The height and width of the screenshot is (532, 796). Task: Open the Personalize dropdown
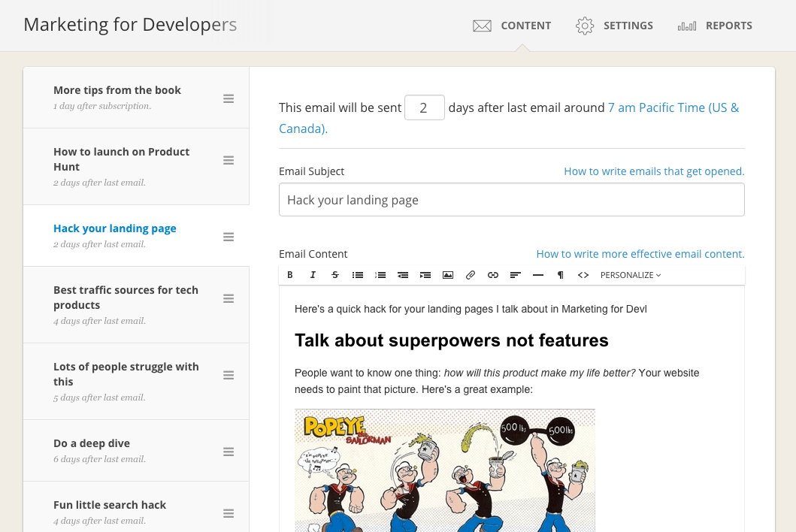(x=631, y=275)
